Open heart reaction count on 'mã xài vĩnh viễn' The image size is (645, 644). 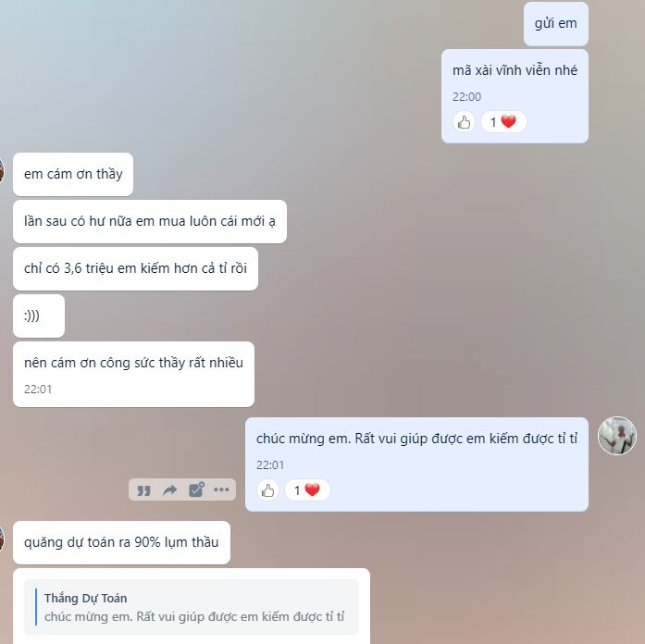(x=503, y=122)
